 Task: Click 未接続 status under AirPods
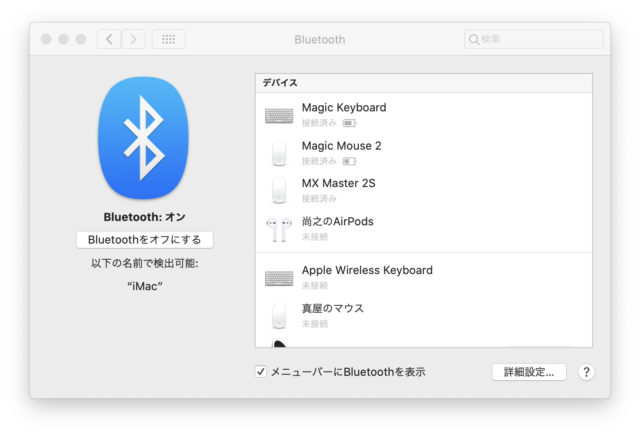coord(315,237)
